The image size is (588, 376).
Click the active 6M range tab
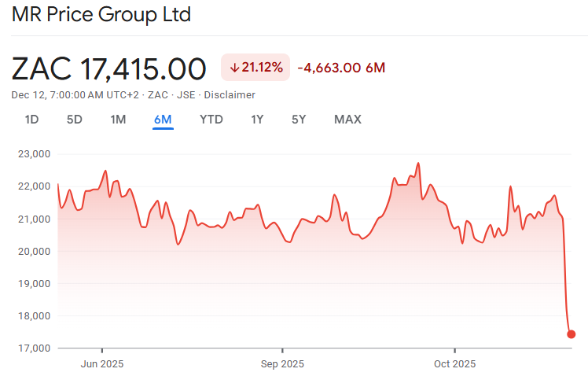163,120
